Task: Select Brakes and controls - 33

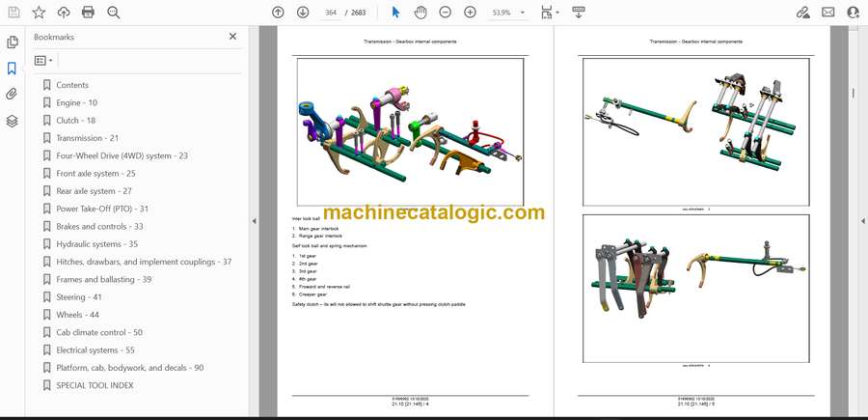Action: click(99, 227)
